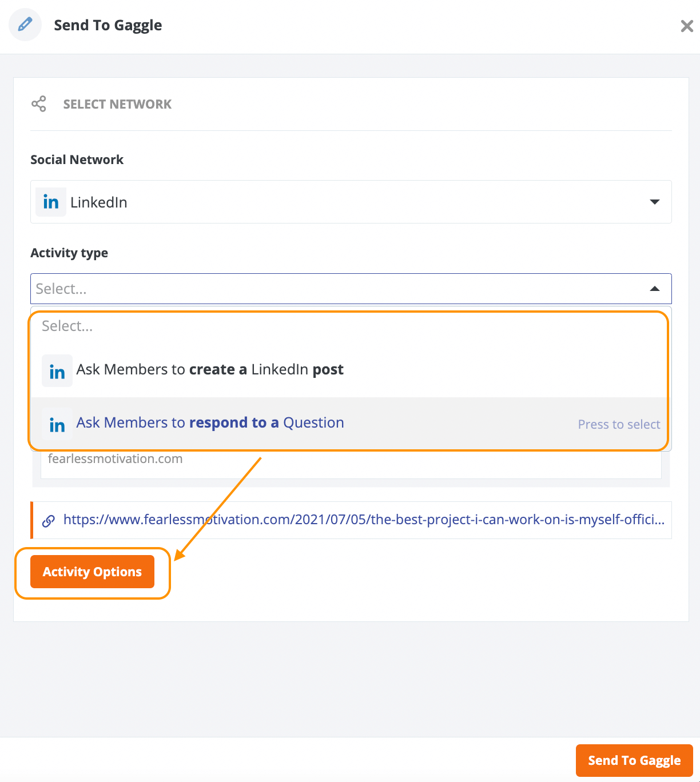Screen dimensions: 700x782
Task: Click the Social Network field label
Action: coord(77,159)
